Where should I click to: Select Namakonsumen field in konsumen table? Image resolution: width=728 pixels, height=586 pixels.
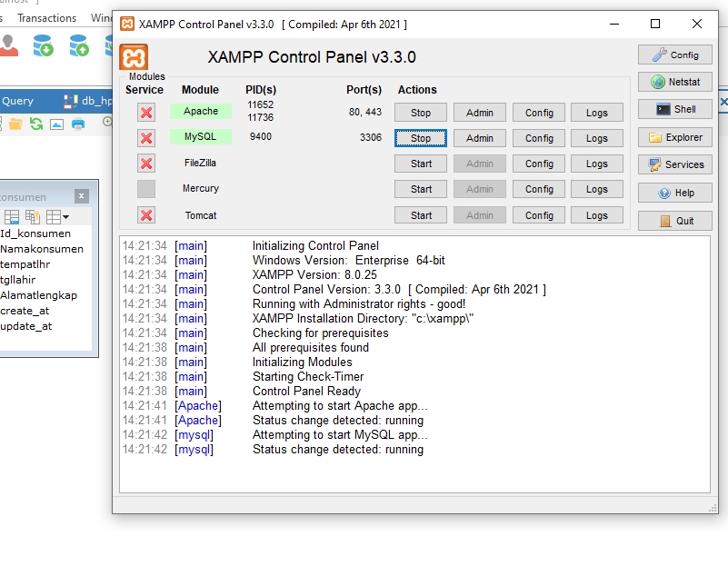click(42, 249)
